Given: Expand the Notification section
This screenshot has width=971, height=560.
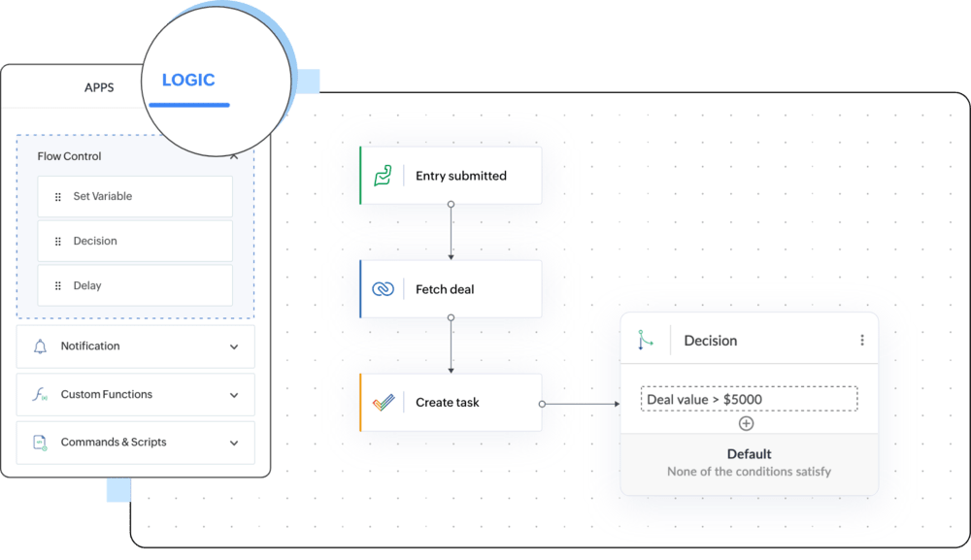Looking at the screenshot, I should (234, 346).
